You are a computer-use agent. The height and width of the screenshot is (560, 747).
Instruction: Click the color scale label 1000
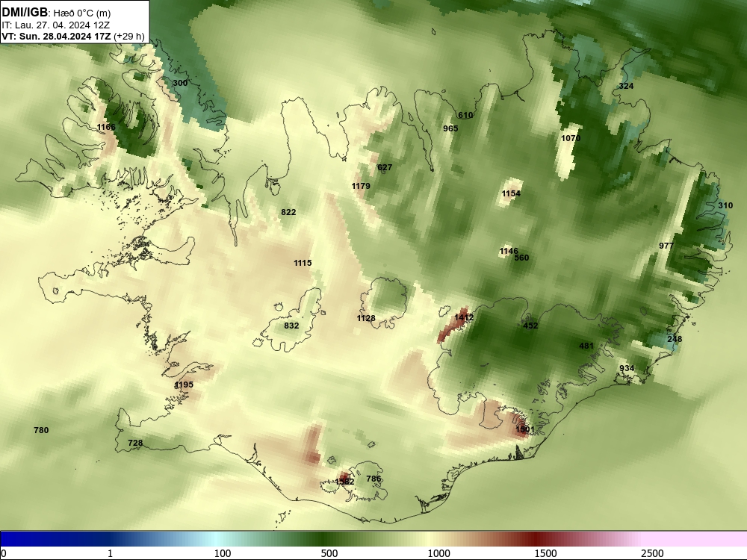tap(438, 553)
